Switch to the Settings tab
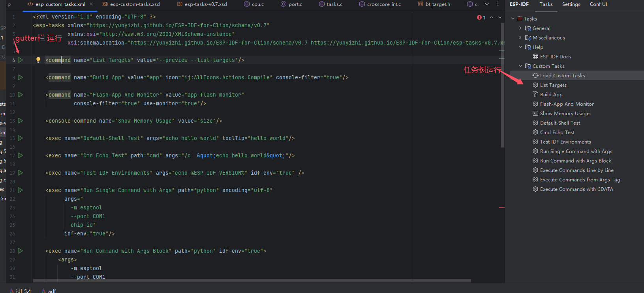 point(571,4)
